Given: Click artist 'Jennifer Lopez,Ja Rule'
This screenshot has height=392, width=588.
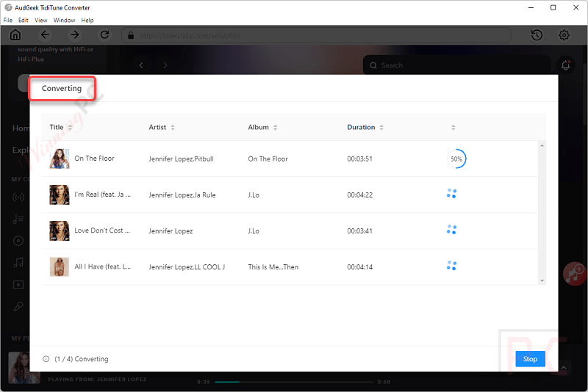Looking at the screenshot, I should (182, 195).
